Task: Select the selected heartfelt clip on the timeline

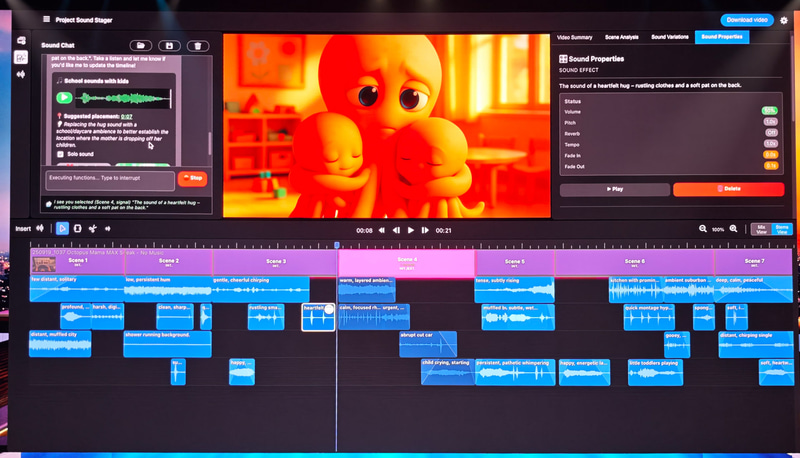Action: (318, 317)
